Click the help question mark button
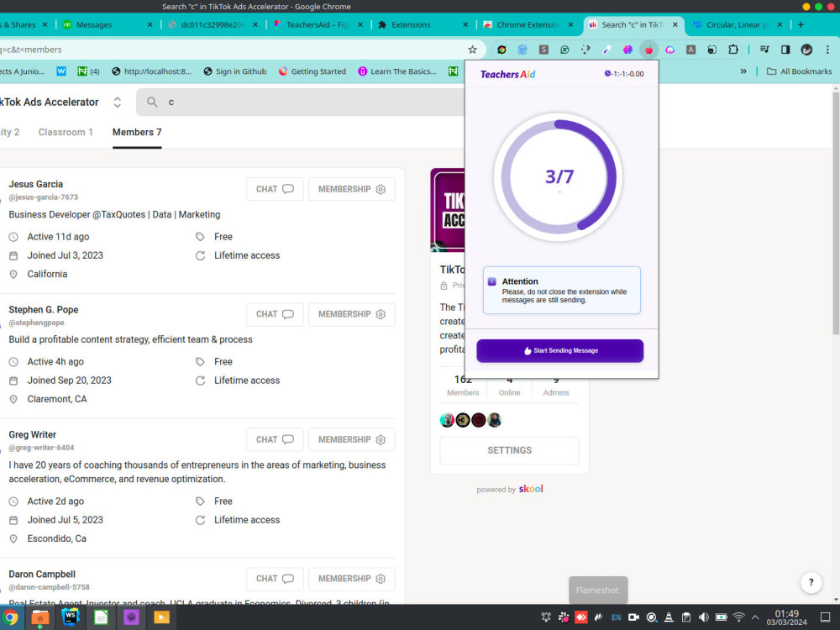The height and width of the screenshot is (630, 840). [811, 582]
